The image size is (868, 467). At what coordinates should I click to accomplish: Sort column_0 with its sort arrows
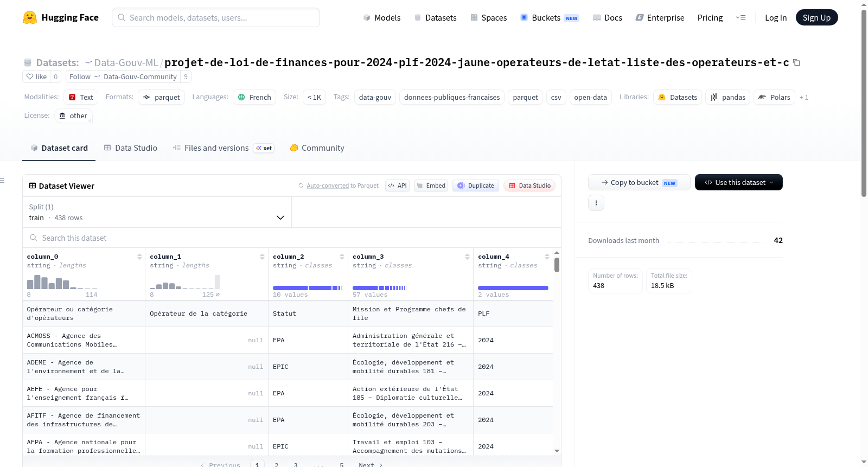click(139, 257)
